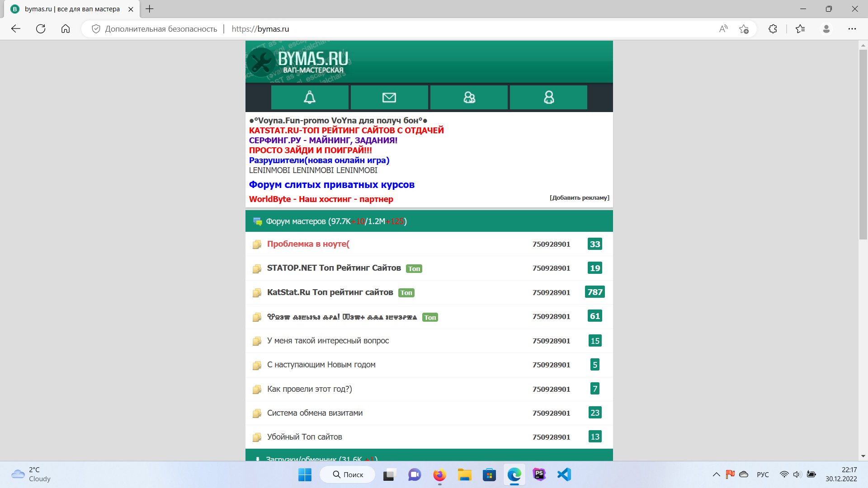Open Edge settings three-dots menu
868x488 pixels.
852,29
